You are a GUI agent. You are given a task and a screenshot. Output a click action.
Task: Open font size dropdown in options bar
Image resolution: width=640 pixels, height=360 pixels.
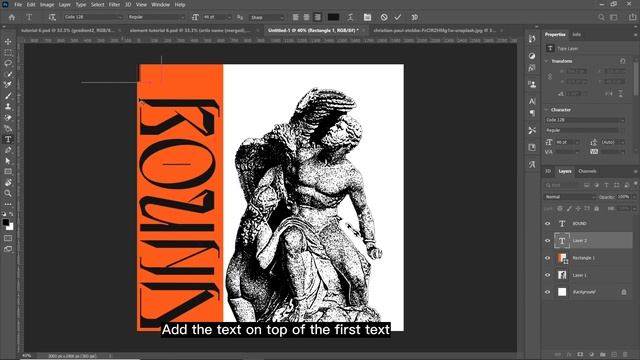point(217,17)
